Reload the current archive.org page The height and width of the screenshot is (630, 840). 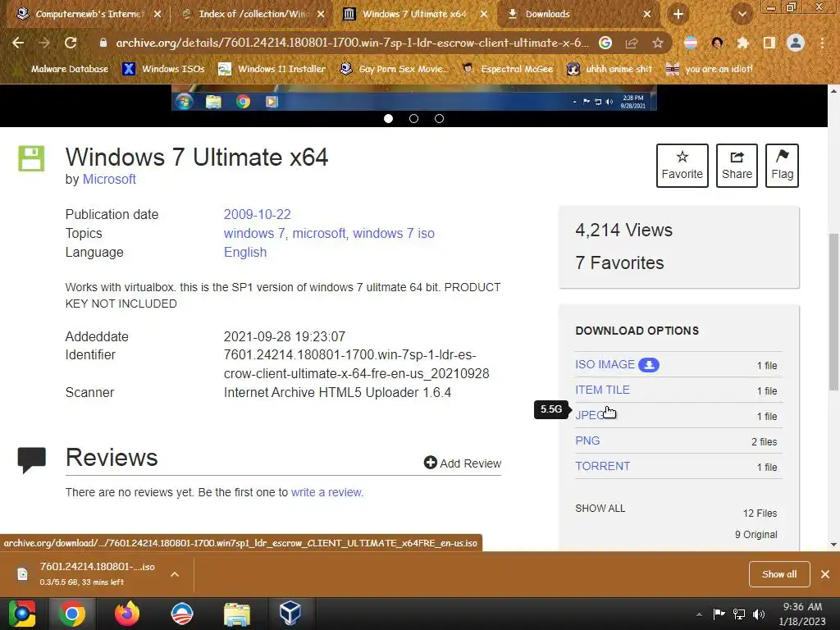[71, 43]
